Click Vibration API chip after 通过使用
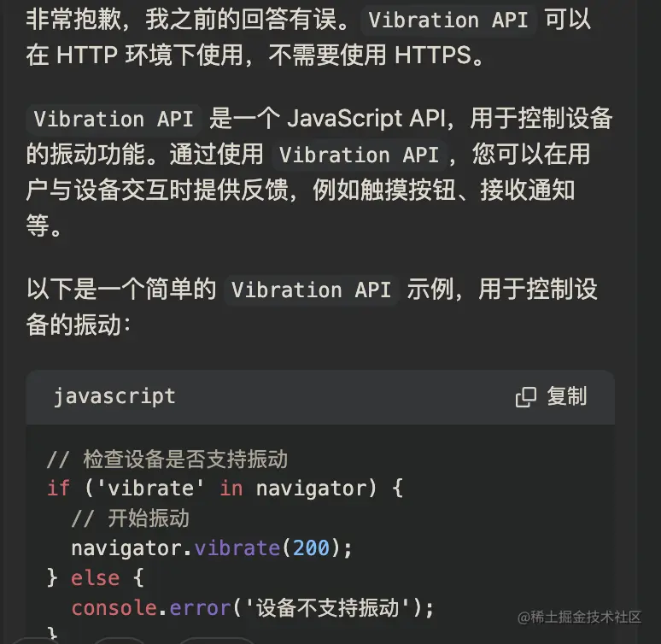 click(x=359, y=155)
